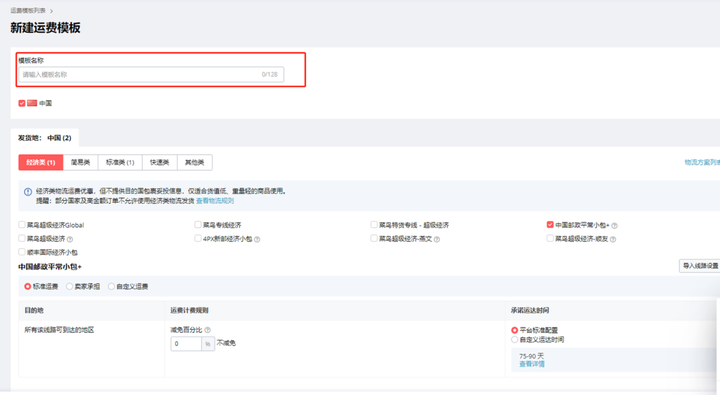Switch to the 经济类 (1) tab

[41, 162]
